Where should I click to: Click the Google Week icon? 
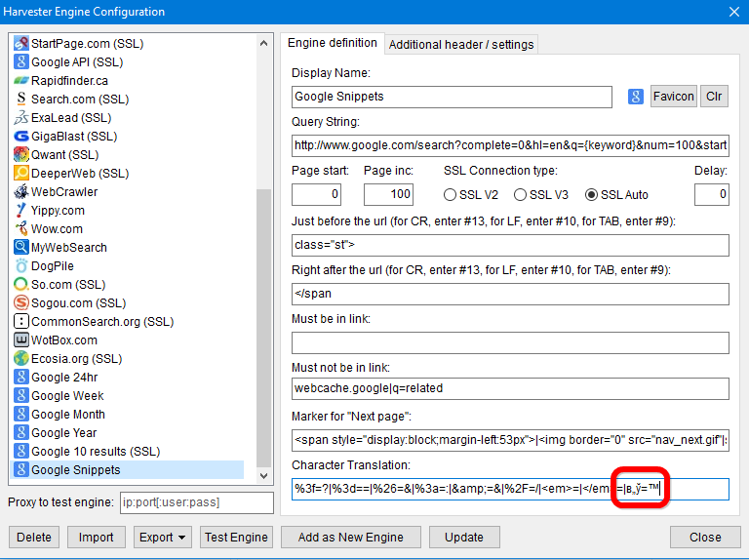point(21,396)
